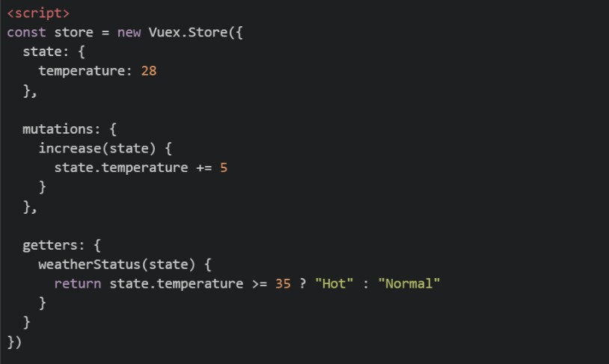Click the store variable name
The height and width of the screenshot is (364, 609).
pos(73,32)
